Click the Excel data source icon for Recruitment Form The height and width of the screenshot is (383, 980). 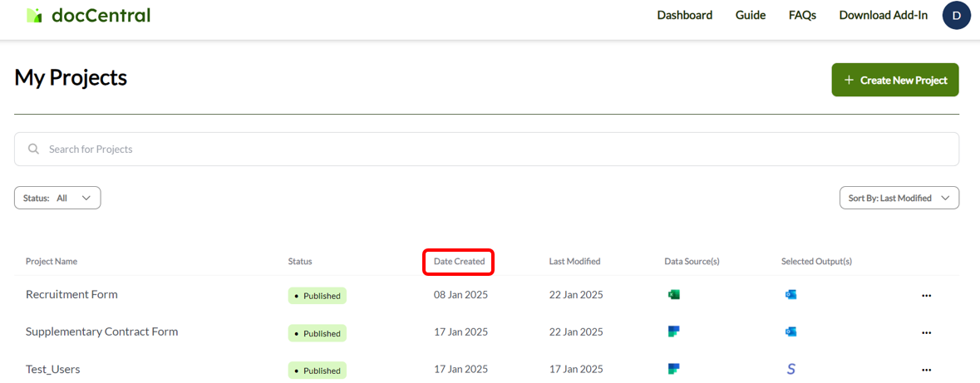click(674, 294)
